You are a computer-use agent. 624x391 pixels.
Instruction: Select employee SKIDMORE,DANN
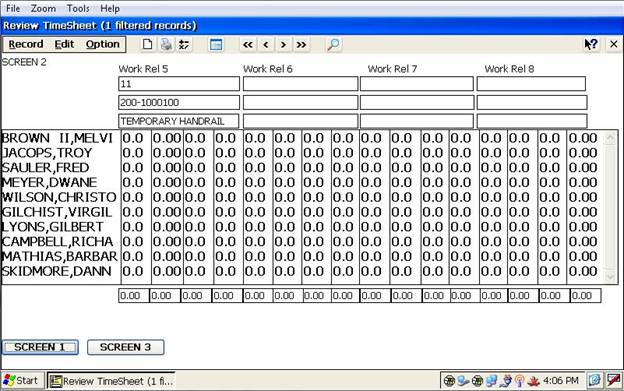57,271
